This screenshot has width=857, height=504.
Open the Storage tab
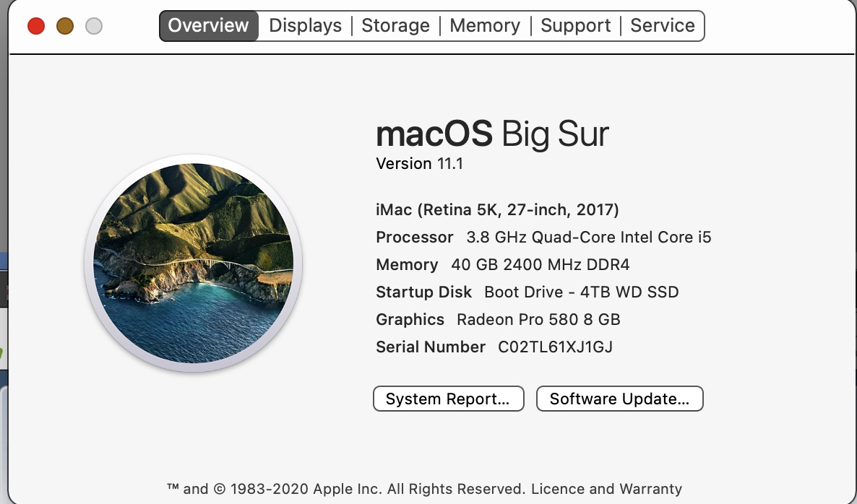396,26
